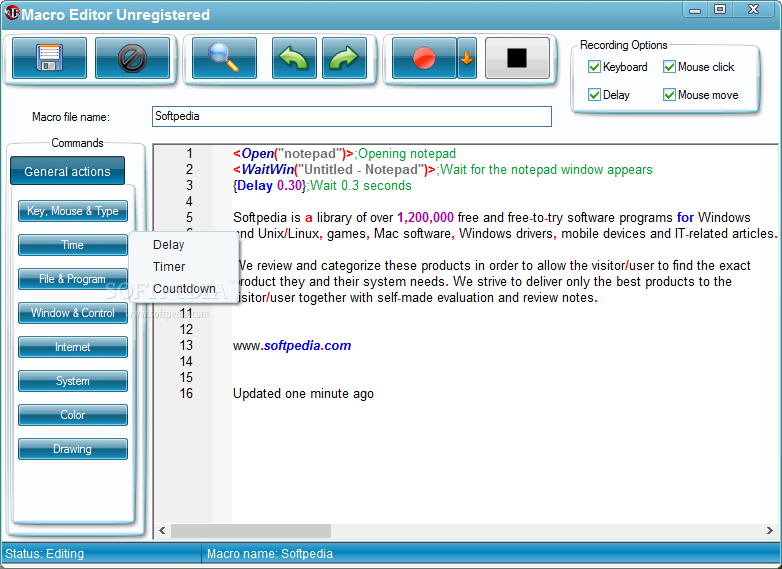Click the 'Opening notepad' comment text
This screenshot has height=569, width=782.
click(407, 154)
